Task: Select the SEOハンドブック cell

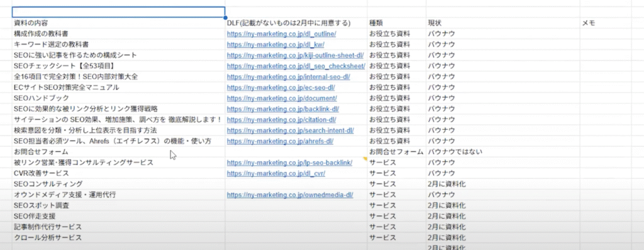Action: pyautogui.click(x=119, y=98)
